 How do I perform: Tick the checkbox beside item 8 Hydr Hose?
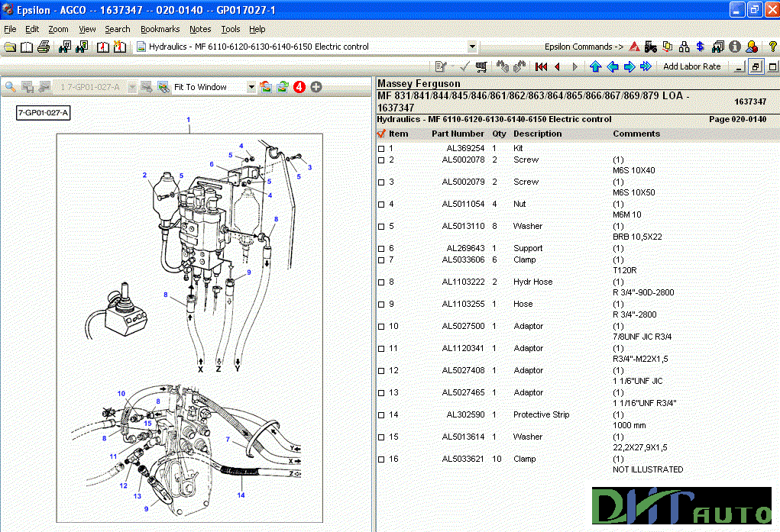tap(380, 282)
